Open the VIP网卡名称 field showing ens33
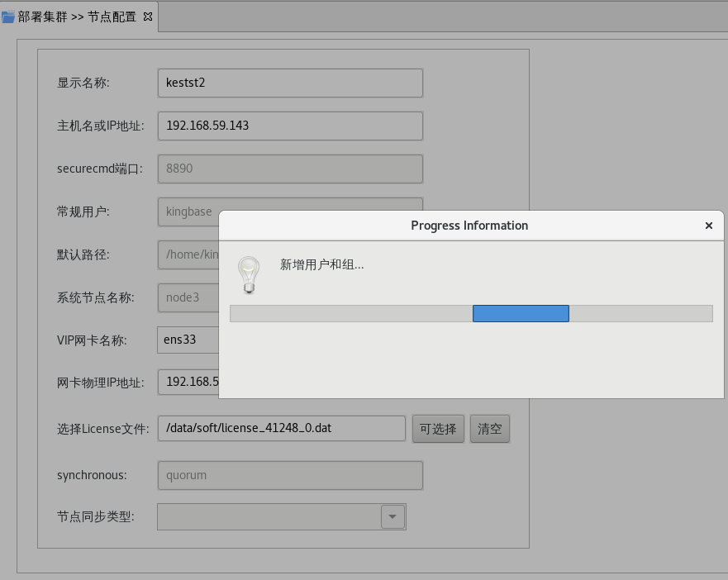728x580 pixels. click(x=187, y=340)
